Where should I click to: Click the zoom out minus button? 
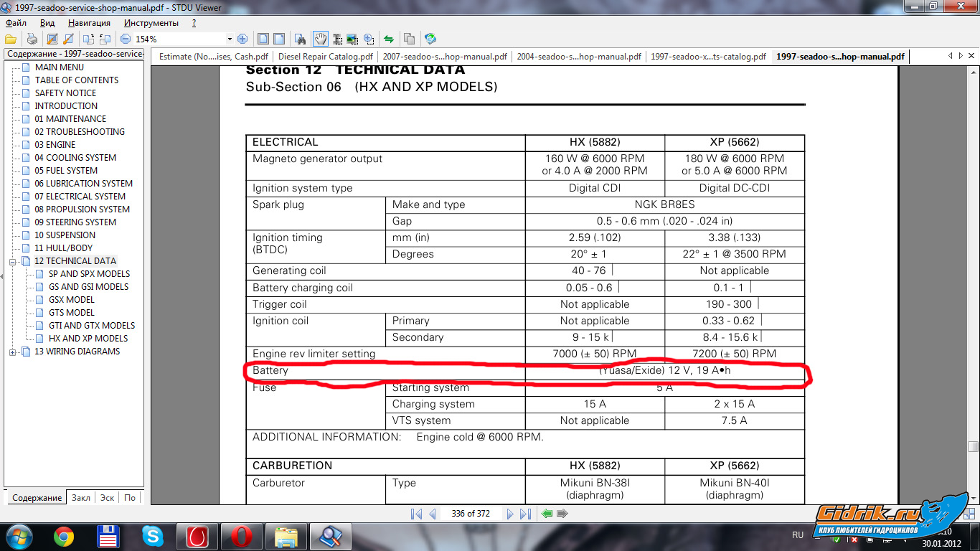pyautogui.click(x=126, y=39)
